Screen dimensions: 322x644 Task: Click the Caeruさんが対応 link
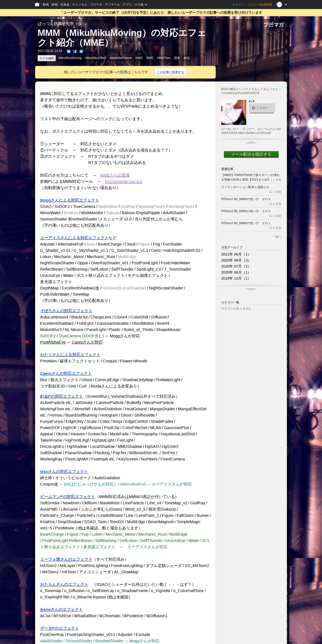87,342
